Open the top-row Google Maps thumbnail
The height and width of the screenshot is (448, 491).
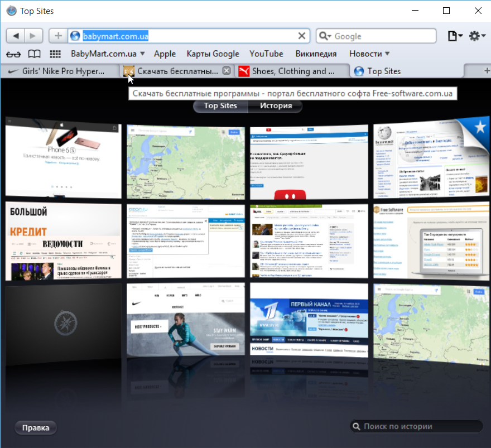click(x=186, y=162)
